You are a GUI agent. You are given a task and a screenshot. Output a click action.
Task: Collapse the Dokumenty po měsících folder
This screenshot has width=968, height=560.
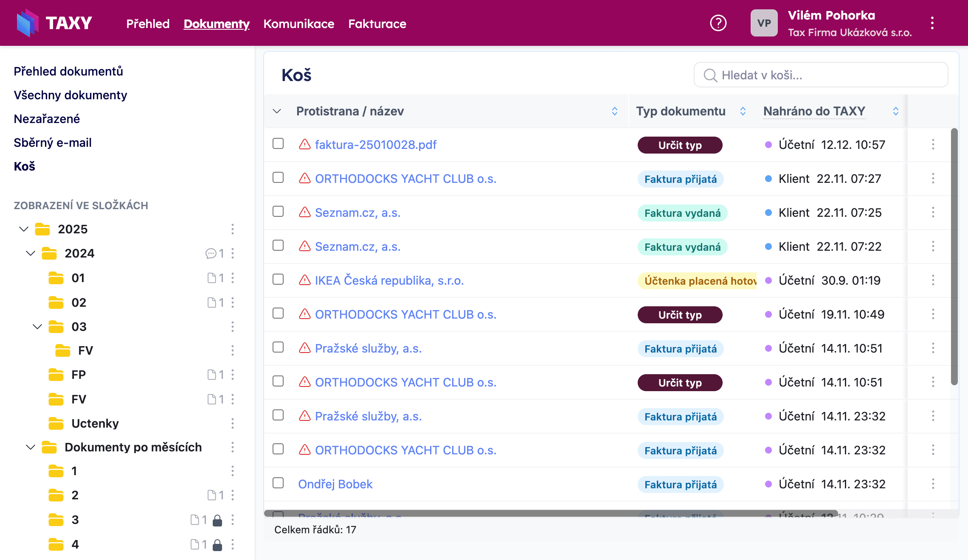pos(31,447)
